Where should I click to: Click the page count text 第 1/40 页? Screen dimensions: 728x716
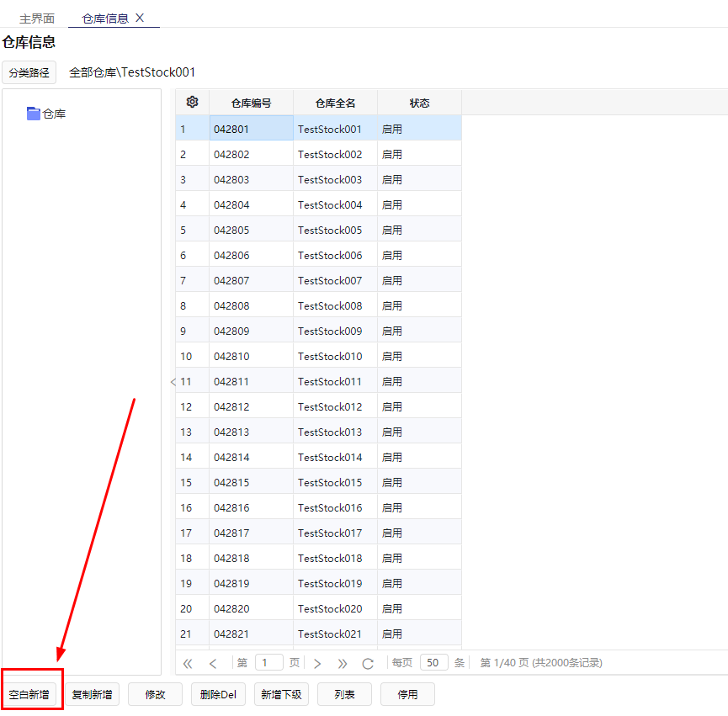(x=504, y=663)
